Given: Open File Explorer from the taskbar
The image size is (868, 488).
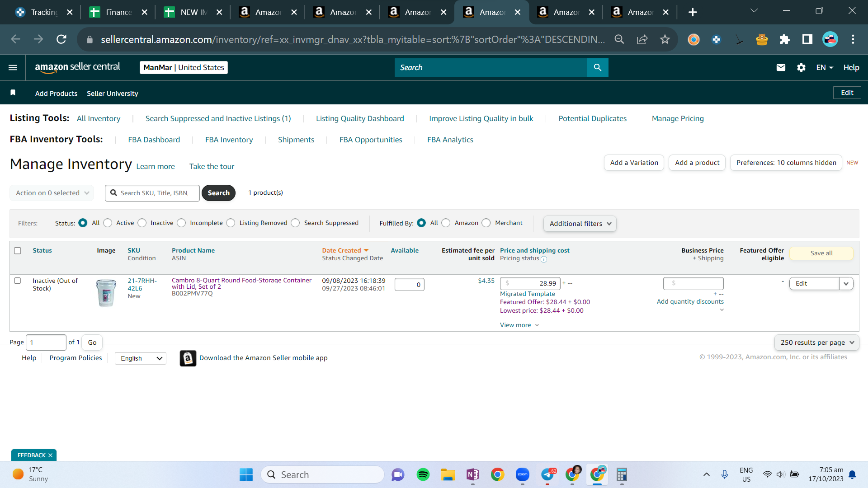Looking at the screenshot, I should (448, 475).
